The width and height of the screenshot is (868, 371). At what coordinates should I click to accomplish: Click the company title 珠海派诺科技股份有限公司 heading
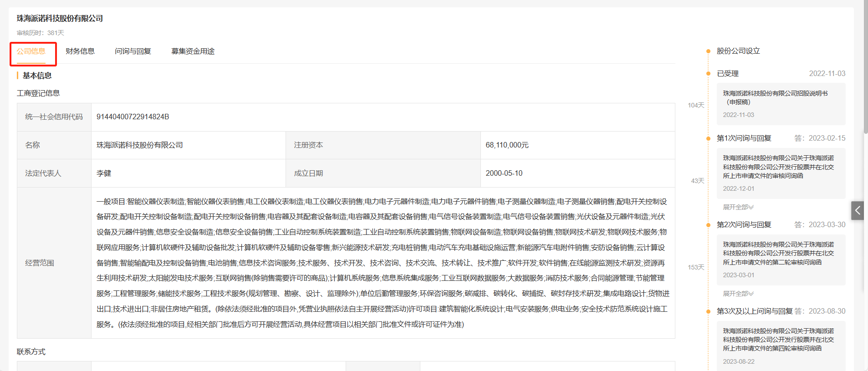60,18
